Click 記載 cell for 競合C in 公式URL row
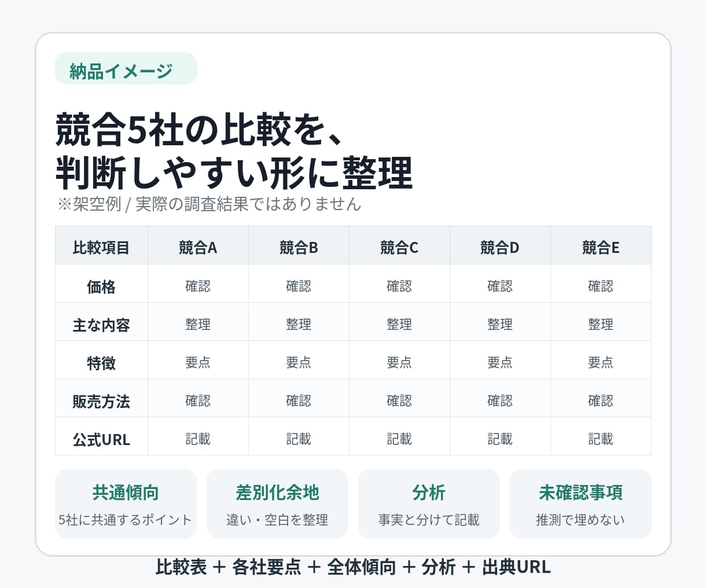The image size is (706, 588). 399,436
